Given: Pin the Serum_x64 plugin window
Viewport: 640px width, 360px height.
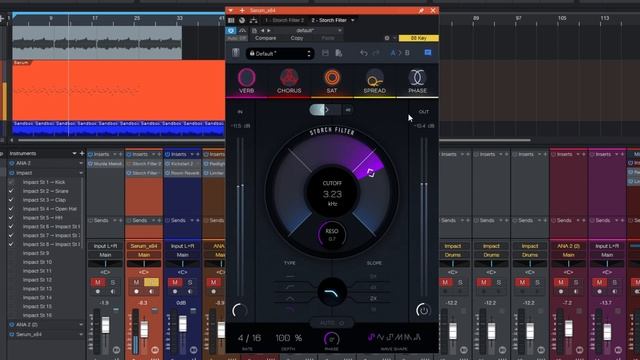Looking at the screenshot, I should tap(421, 11).
